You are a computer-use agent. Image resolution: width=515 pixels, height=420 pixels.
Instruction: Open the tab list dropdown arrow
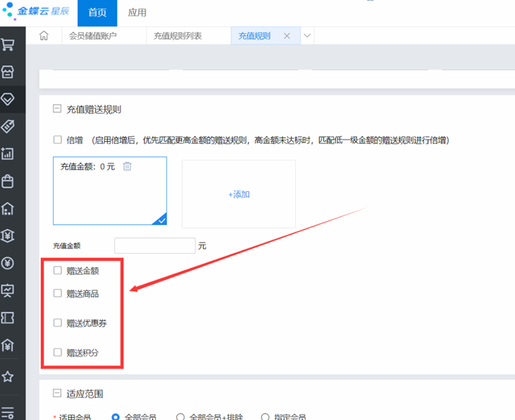pyautogui.click(x=307, y=36)
